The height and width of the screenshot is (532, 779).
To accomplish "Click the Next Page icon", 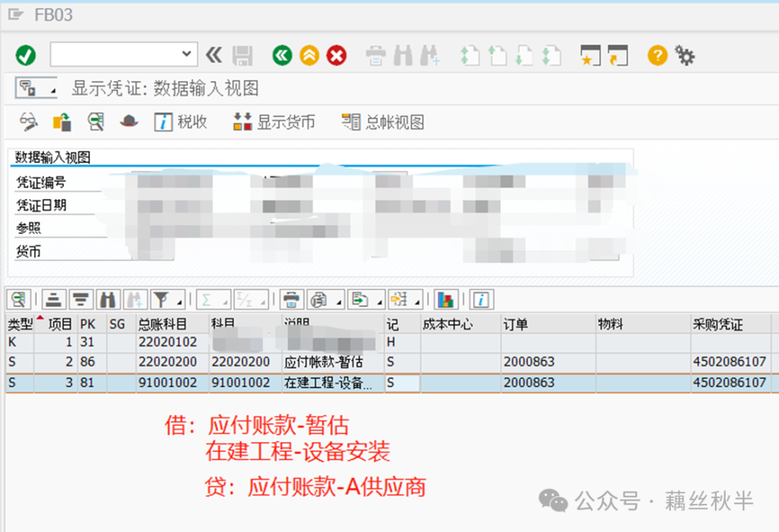I will tap(524, 56).
